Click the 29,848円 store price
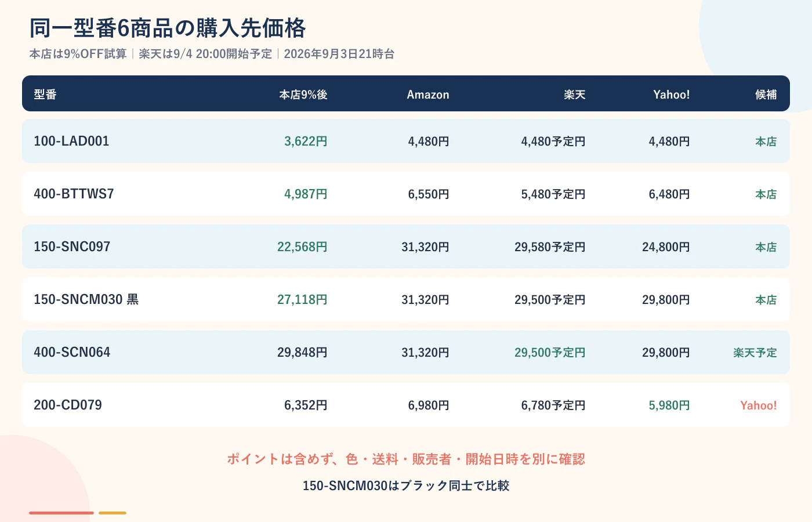 (302, 353)
